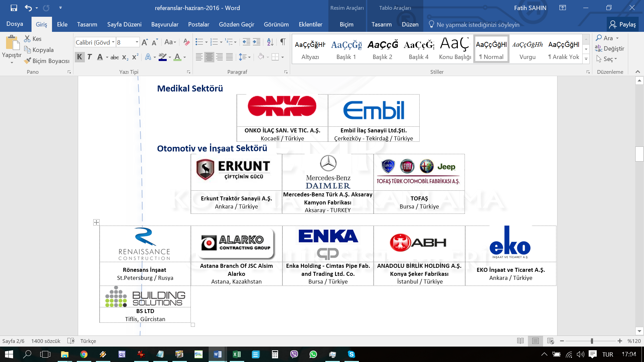This screenshot has height=362, width=644.
Task: Decrease paragraph indent
Action: [x=246, y=42]
